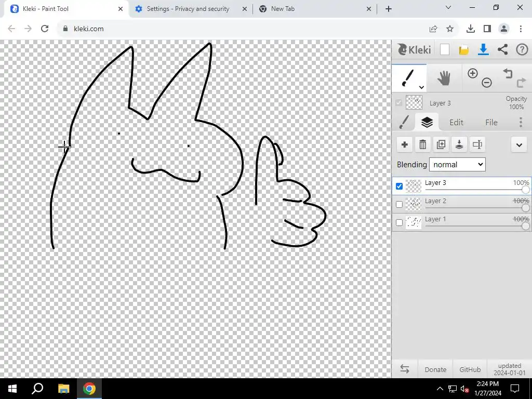
Task: Switch to the brush settings tab
Action: click(404, 122)
